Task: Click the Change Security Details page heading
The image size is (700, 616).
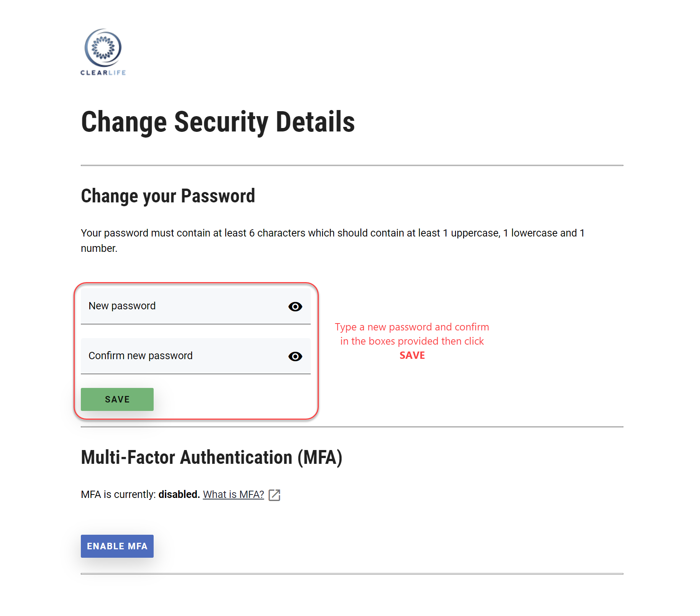Action: pos(218,122)
